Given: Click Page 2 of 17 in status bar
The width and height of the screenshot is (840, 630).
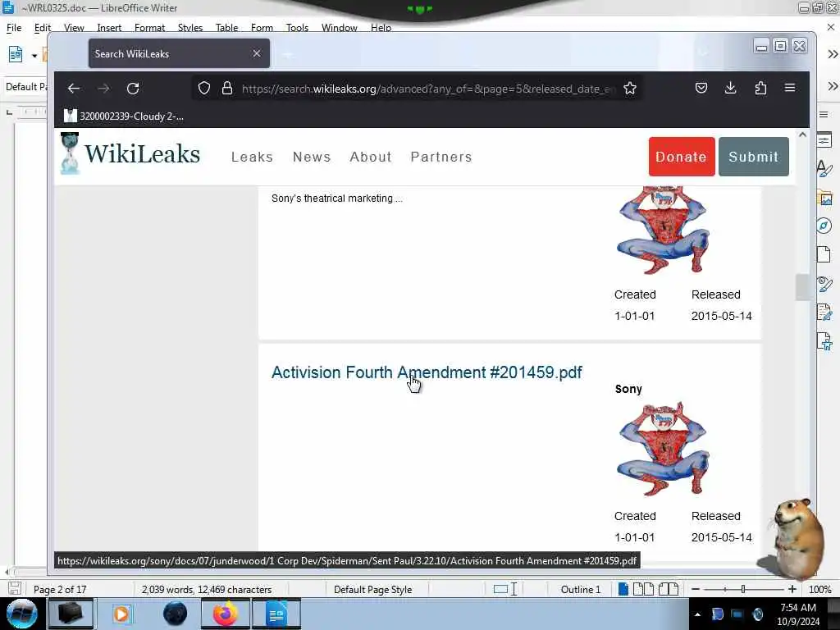Looking at the screenshot, I should [x=60, y=589].
